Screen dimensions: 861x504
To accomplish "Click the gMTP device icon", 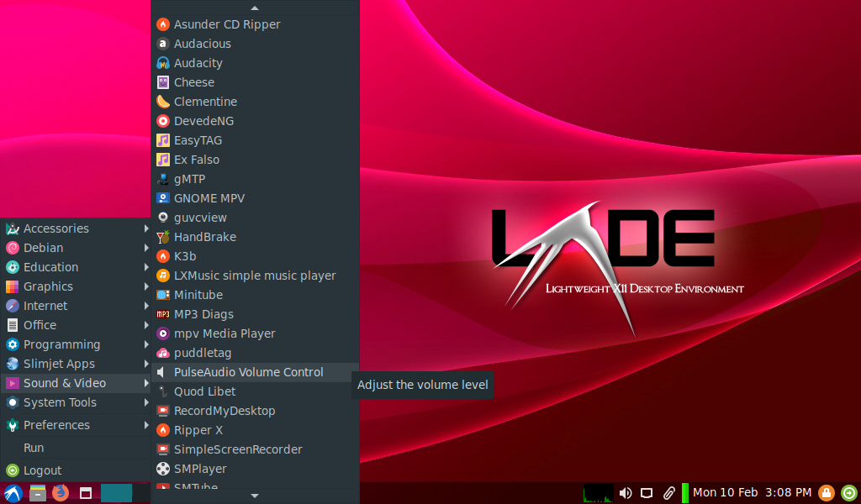I will [163, 179].
